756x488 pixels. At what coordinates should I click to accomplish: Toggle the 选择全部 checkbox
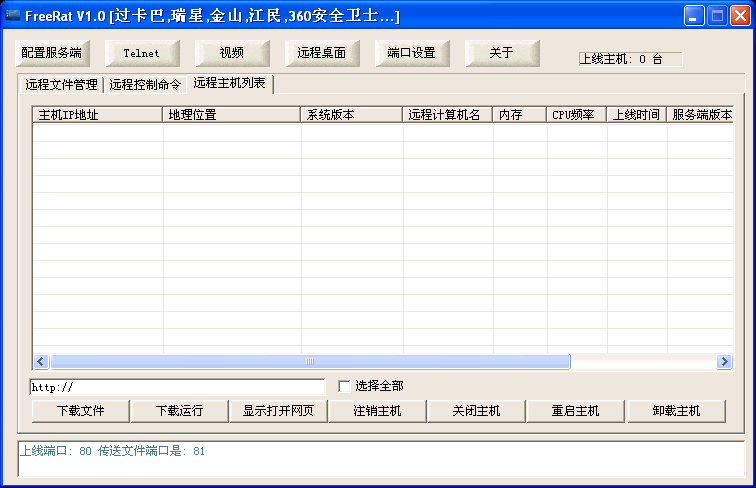pos(345,386)
